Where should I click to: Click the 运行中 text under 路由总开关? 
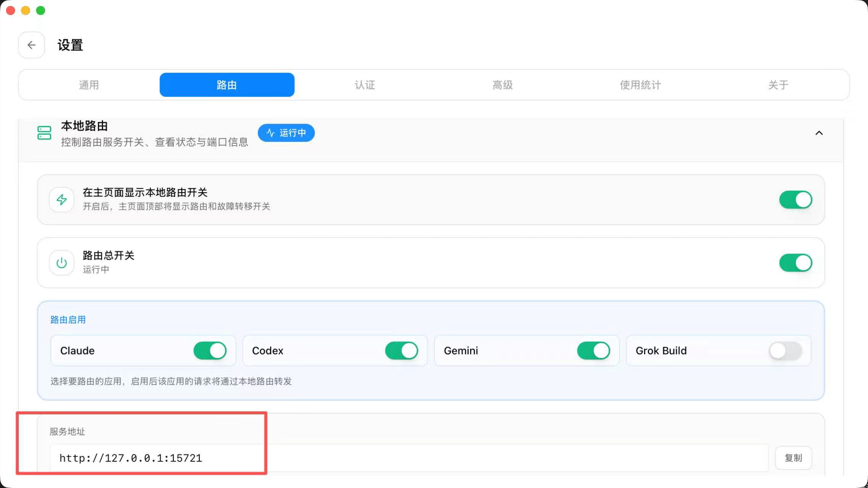[x=96, y=270]
